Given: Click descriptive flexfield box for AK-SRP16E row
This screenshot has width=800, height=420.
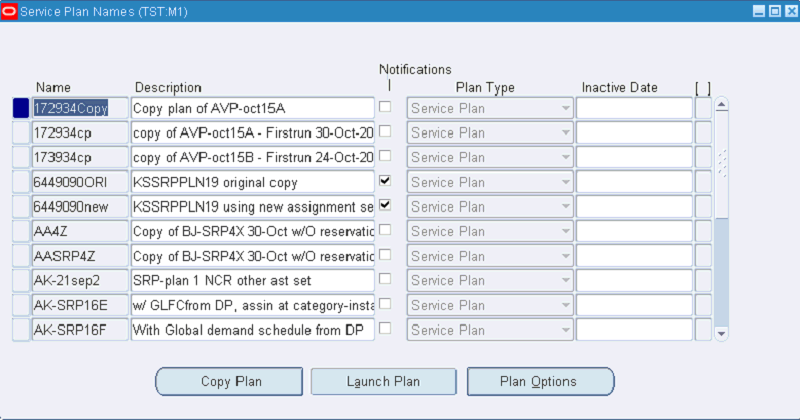Looking at the screenshot, I should 703,305.
